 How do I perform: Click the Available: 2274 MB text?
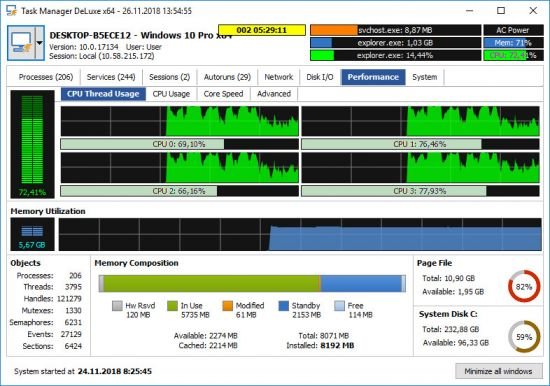(206, 336)
